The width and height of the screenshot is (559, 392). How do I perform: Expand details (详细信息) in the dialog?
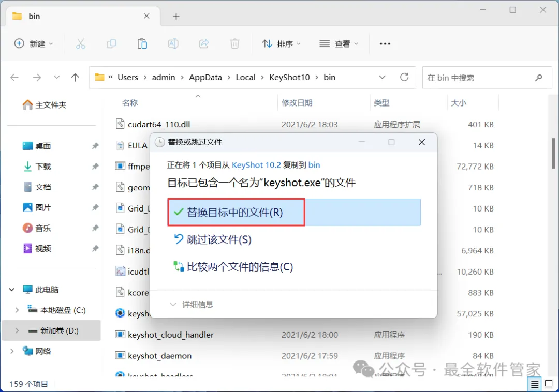192,305
